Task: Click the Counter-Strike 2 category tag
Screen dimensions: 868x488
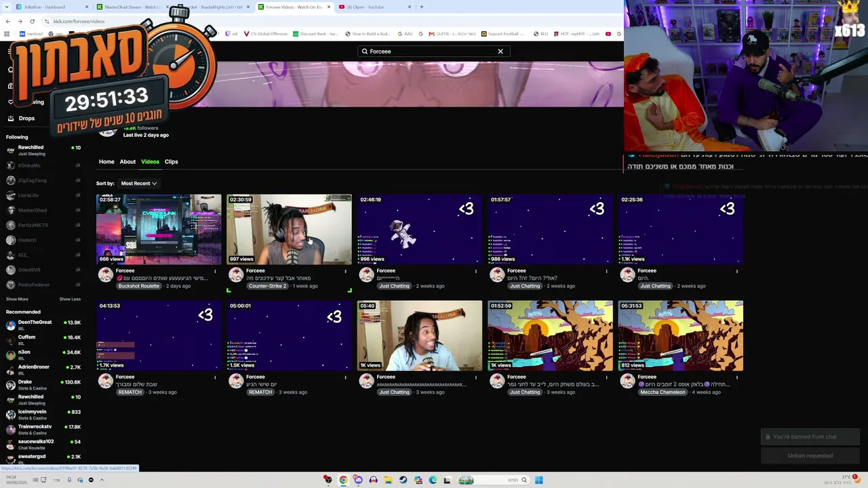Action: [x=267, y=286]
